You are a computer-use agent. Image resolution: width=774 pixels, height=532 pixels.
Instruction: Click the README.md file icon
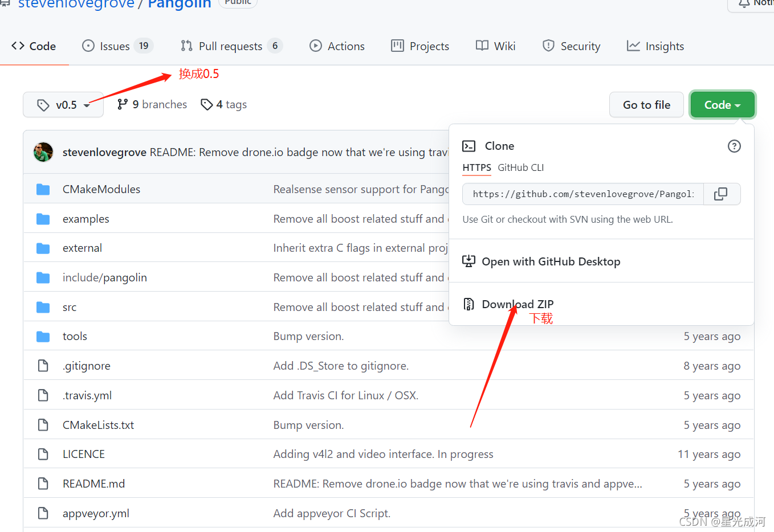click(x=43, y=484)
